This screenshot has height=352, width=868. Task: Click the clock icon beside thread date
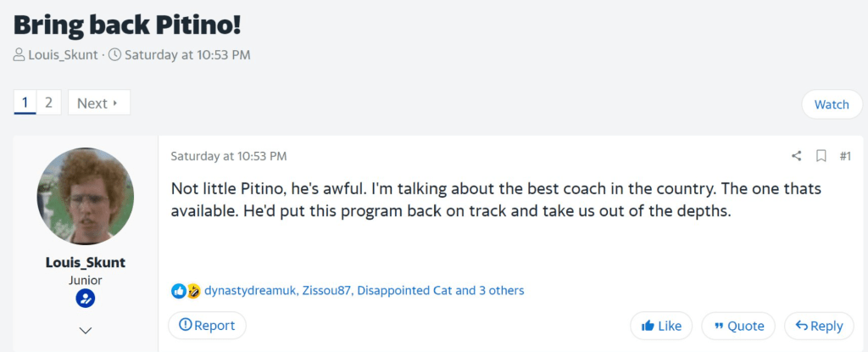coord(114,56)
